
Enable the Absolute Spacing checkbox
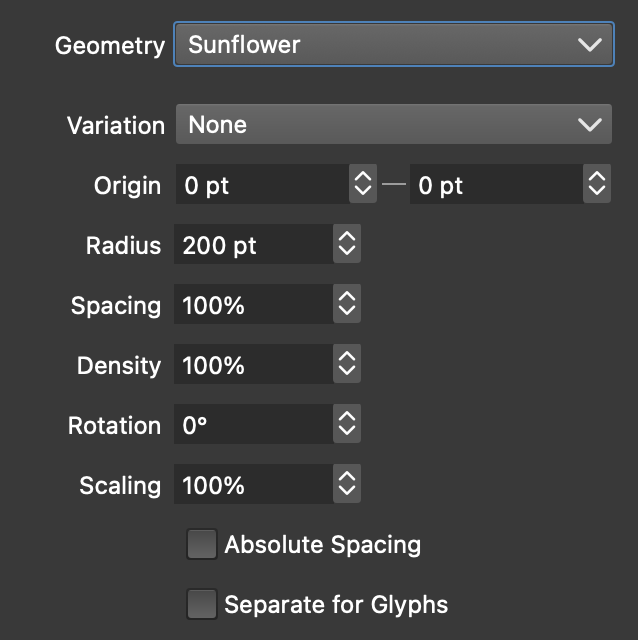[x=202, y=545]
